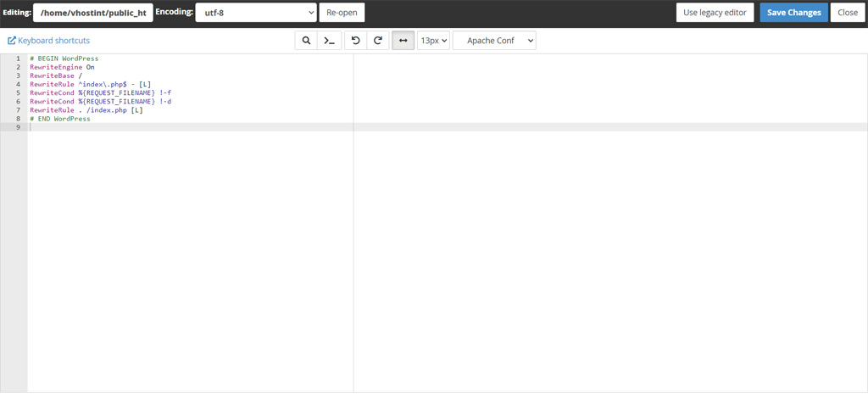Open the Keyboard shortcuts link
This screenshot has width=868, height=402.
tap(48, 41)
